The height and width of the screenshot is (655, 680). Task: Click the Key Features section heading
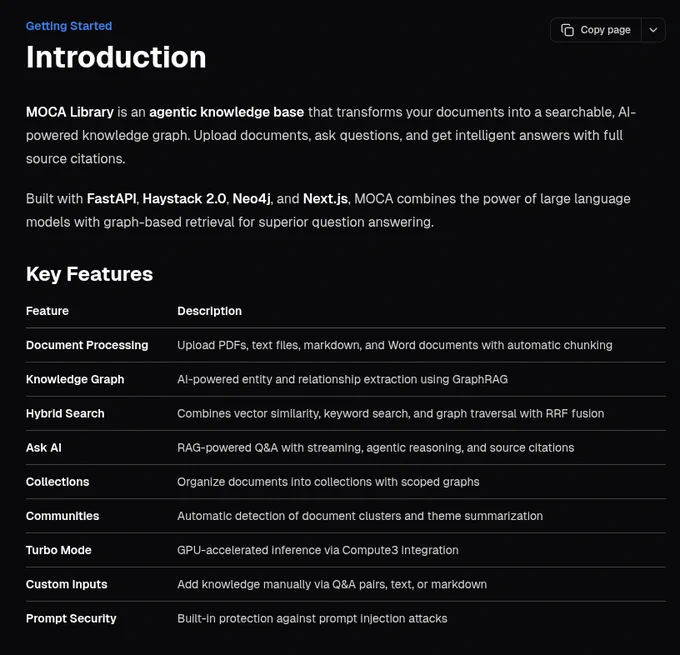click(x=89, y=274)
